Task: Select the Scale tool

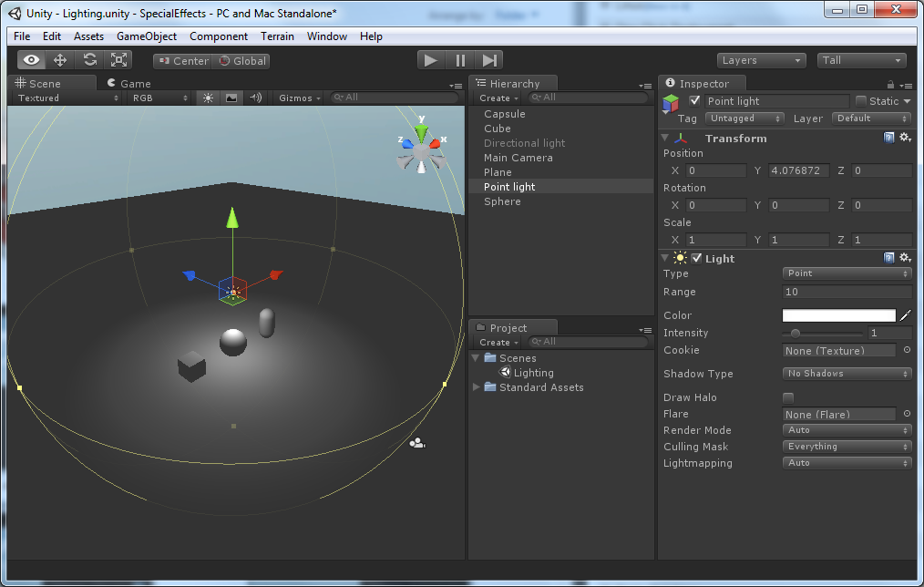Action: [x=118, y=60]
